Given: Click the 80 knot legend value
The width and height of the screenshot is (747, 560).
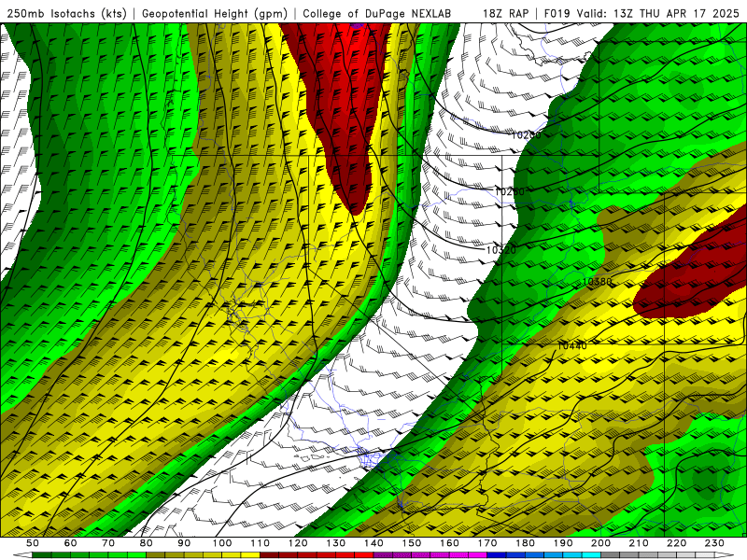Looking at the screenshot, I should coord(147,543).
